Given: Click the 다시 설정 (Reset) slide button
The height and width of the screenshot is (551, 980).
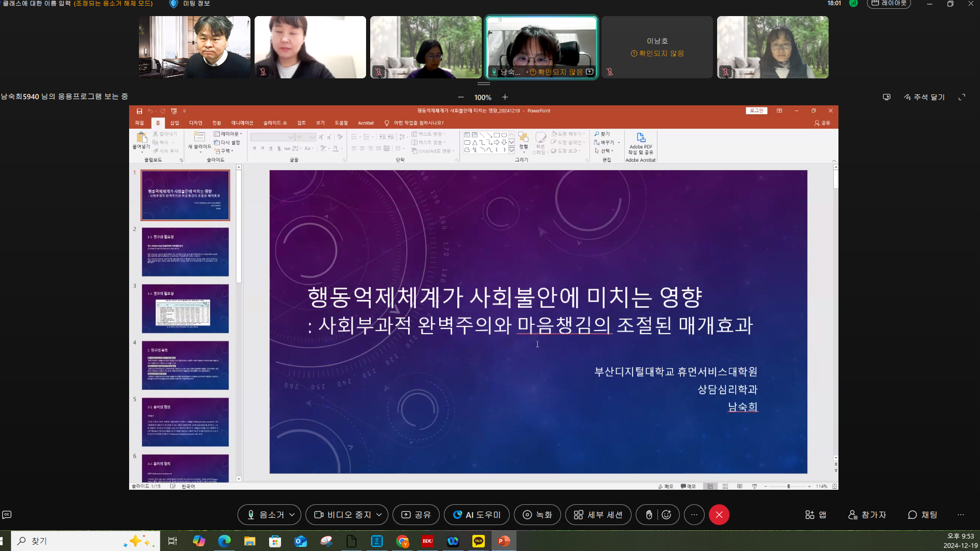Looking at the screenshot, I should (227, 143).
